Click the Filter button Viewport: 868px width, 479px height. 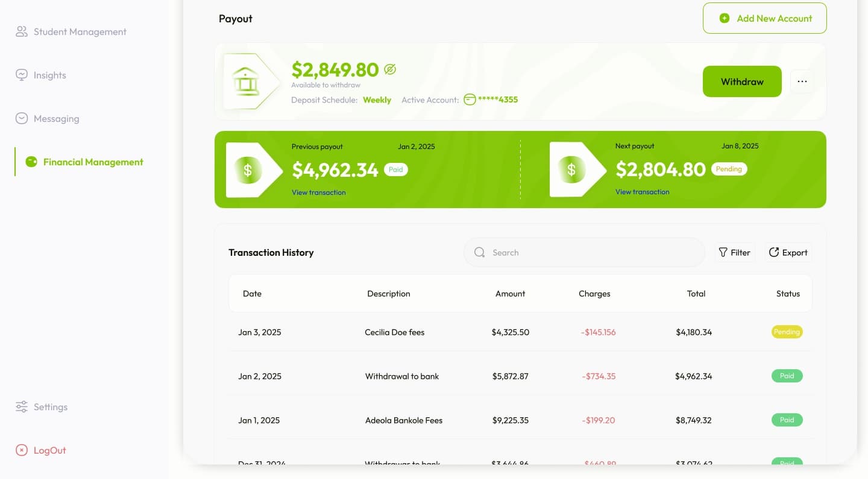pos(735,252)
